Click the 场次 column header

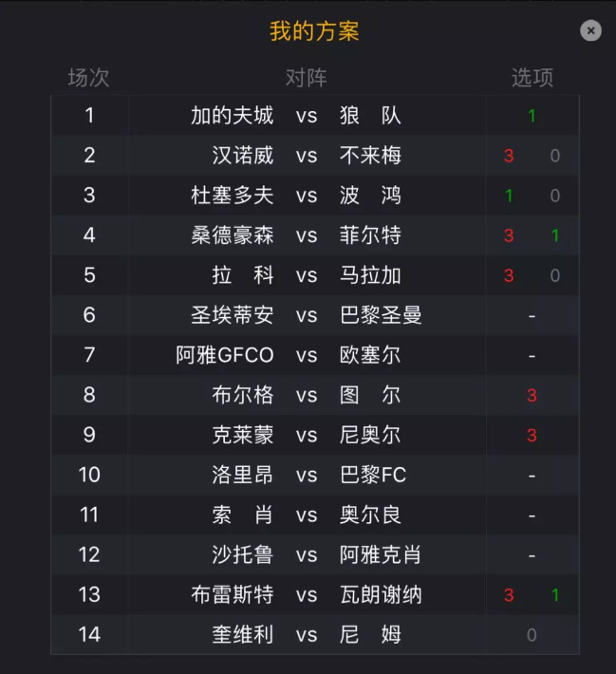click(x=88, y=78)
